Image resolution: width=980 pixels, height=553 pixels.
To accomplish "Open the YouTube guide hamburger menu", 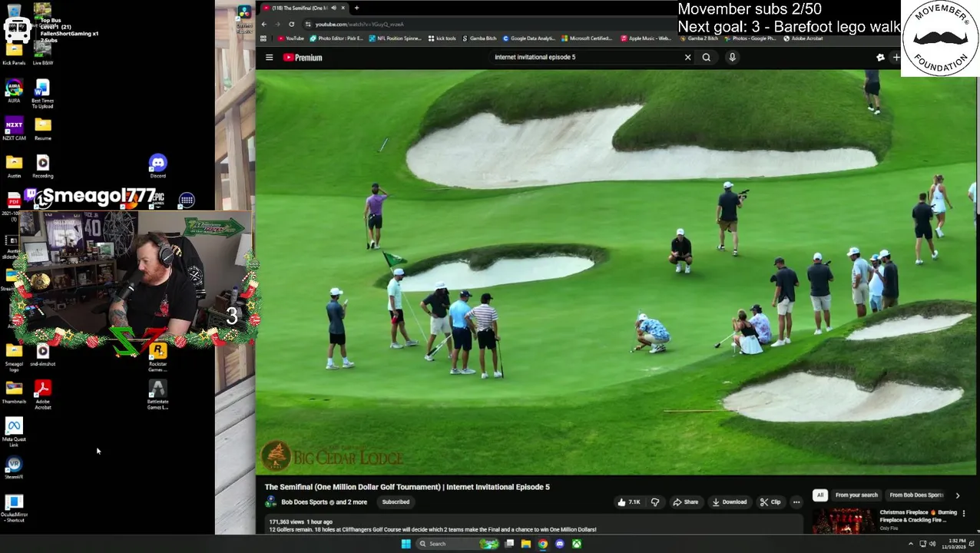I will click(269, 58).
